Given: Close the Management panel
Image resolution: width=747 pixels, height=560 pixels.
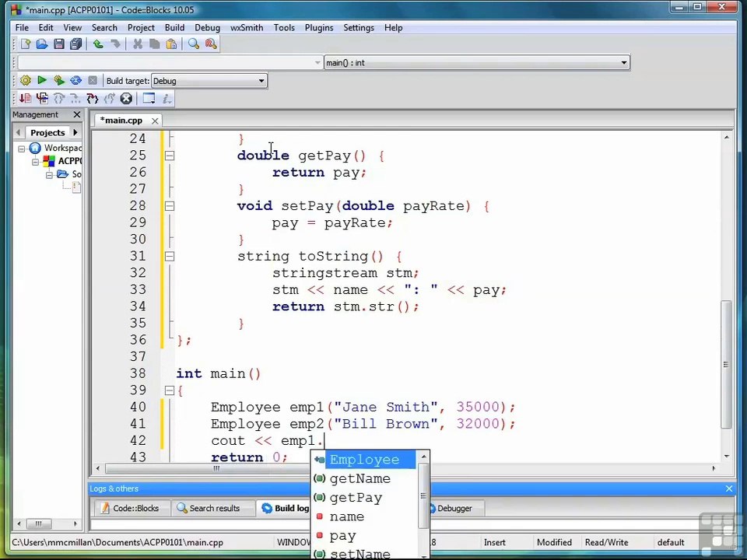Looking at the screenshot, I should pos(77,115).
